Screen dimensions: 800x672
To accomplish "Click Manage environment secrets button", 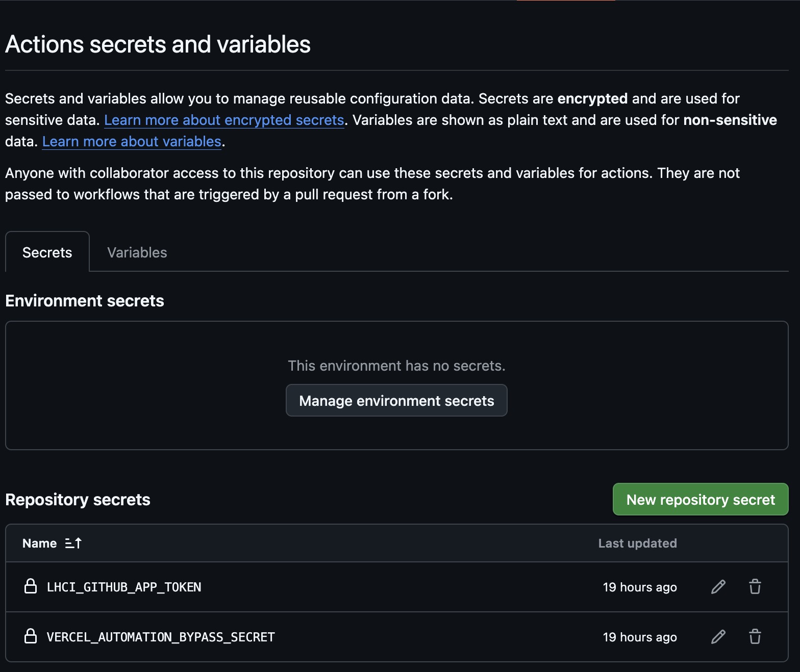I will coord(396,401).
